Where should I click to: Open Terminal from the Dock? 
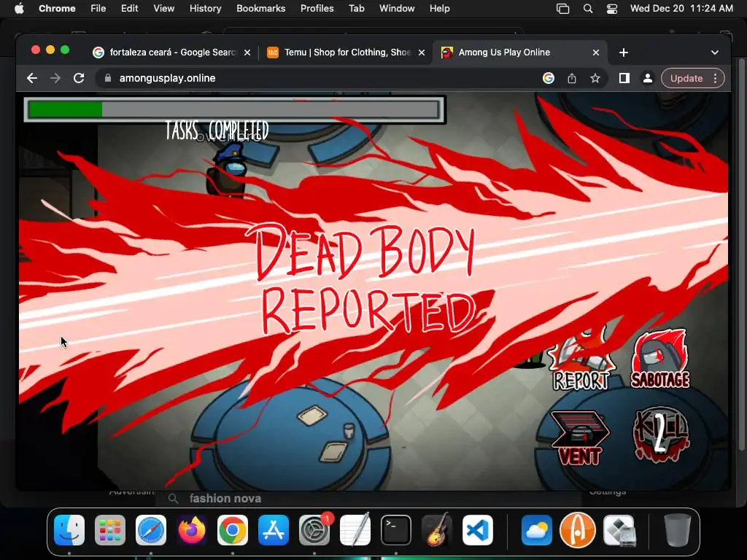pos(396,530)
